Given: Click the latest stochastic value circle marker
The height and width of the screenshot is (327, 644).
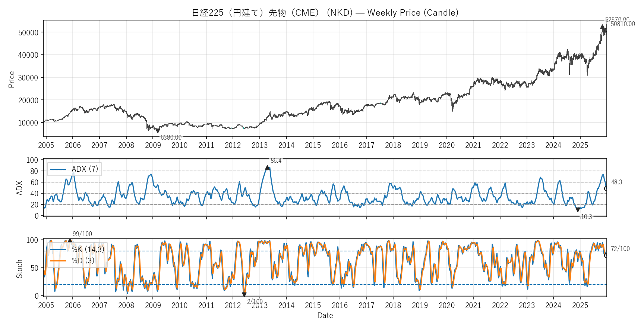Looking at the screenshot, I should [606, 255].
